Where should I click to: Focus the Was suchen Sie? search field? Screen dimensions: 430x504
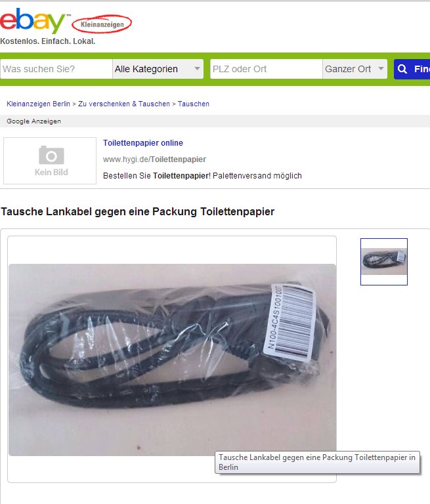click(x=56, y=69)
